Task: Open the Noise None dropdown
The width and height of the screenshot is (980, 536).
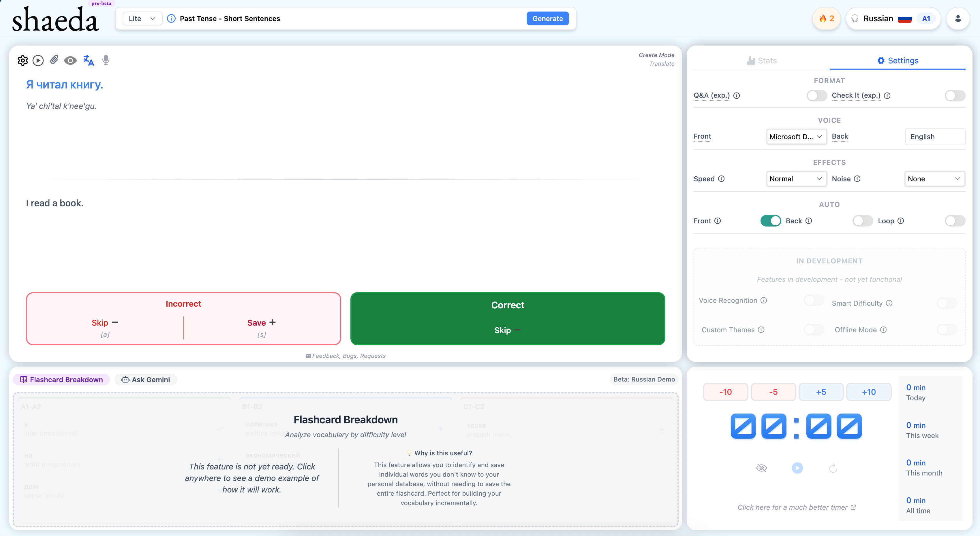Action: pos(934,179)
